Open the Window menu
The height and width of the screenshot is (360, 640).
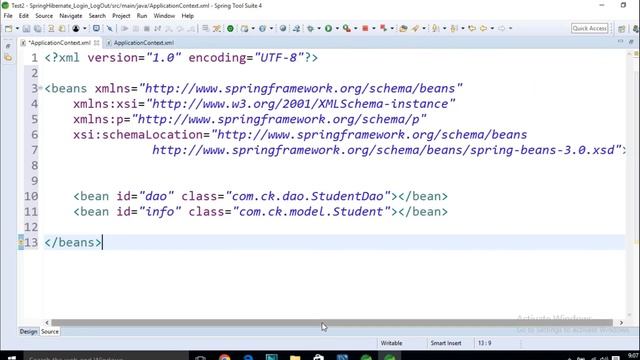click(x=164, y=16)
